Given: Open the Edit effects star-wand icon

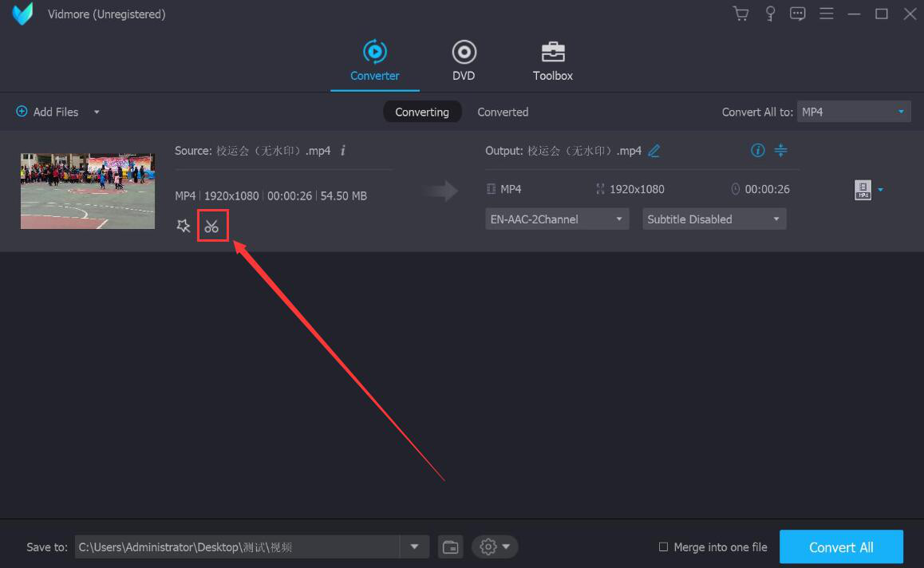Looking at the screenshot, I should point(184,226).
